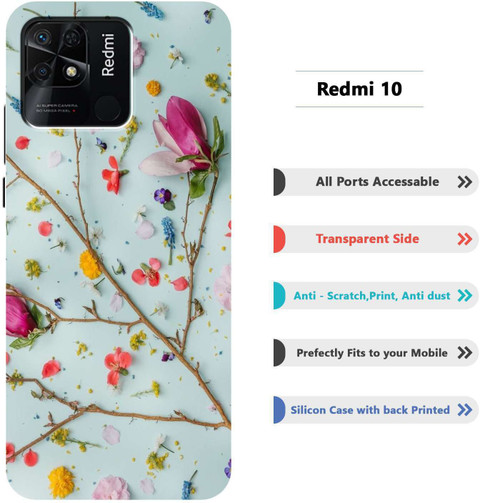
Task: Click the blue semicircle tab beside Silicon Case
Action: pyautogui.click(x=279, y=410)
